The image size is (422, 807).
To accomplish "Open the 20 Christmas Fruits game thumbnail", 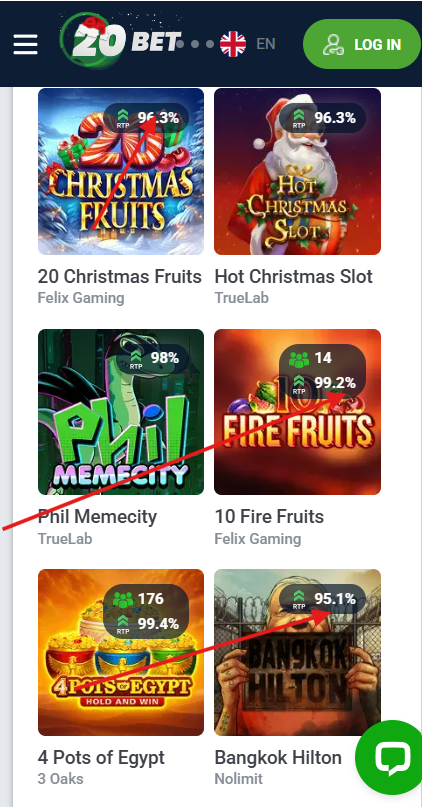I will pos(121,171).
